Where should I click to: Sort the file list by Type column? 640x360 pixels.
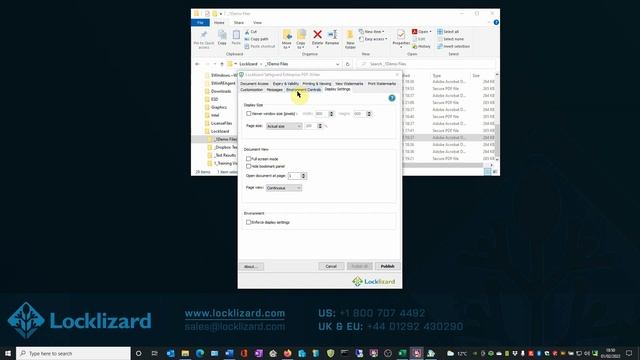[437, 76]
